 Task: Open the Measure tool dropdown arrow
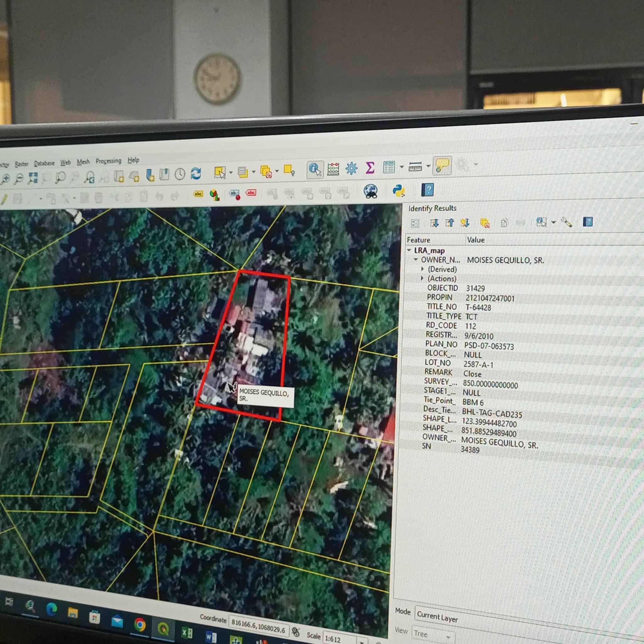tap(428, 166)
